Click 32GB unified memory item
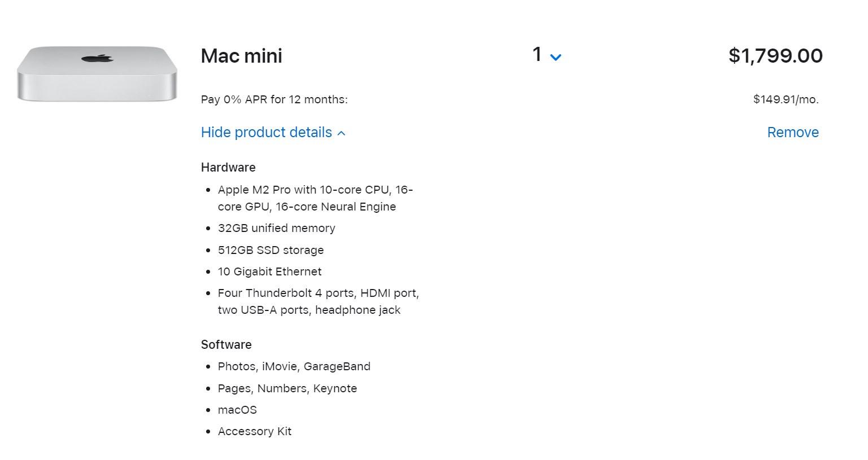Viewport: 868px width, 460px height. (277, 228)
